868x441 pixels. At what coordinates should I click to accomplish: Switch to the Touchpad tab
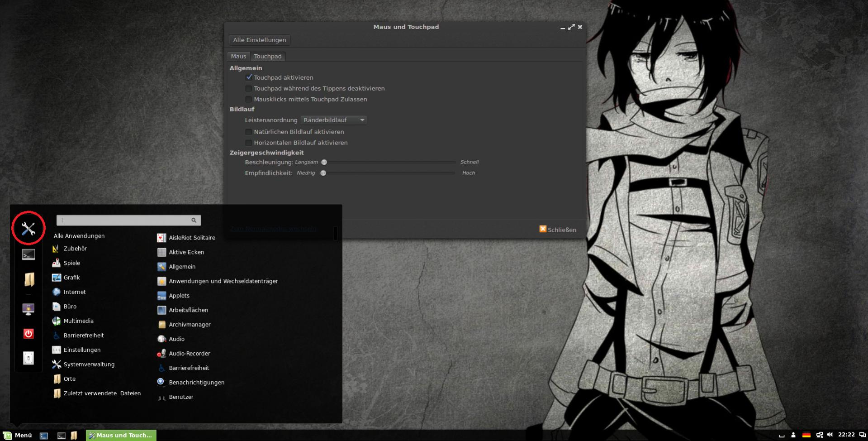pyautogui.click(x=268, y=56)
